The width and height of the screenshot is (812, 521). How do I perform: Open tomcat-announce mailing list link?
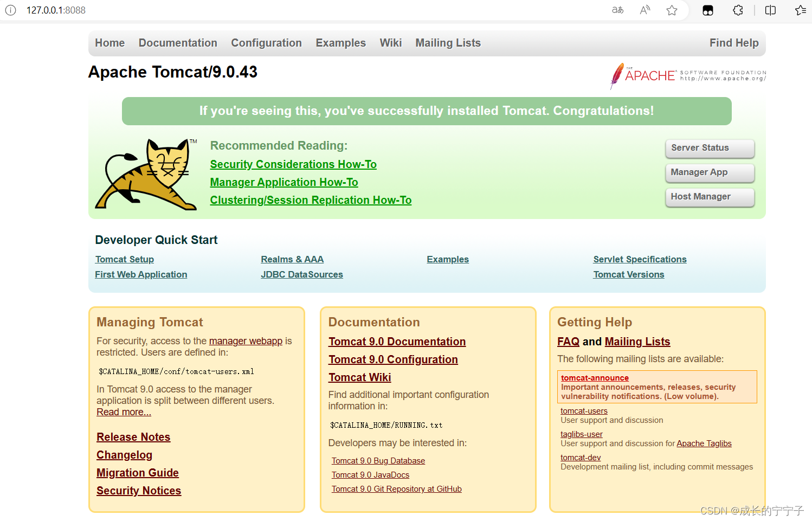(x=595, y=378)
